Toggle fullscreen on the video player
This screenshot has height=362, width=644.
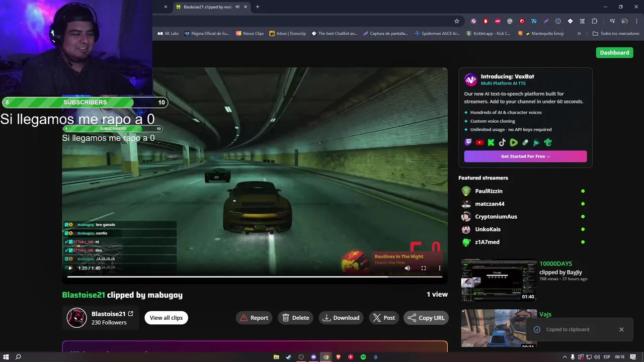point(424,268)
